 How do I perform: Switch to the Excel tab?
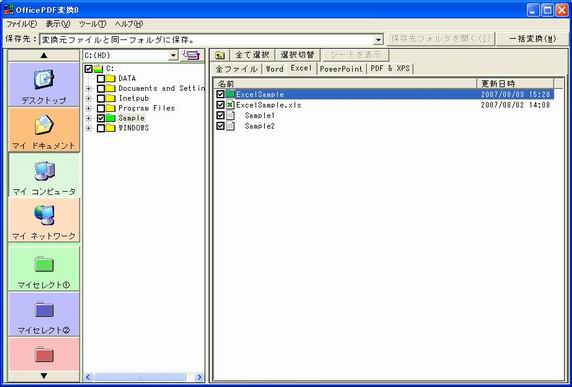301,68
